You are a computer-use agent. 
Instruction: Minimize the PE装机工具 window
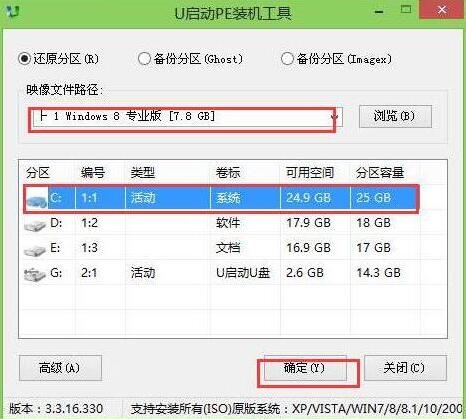tap(379, 11)
